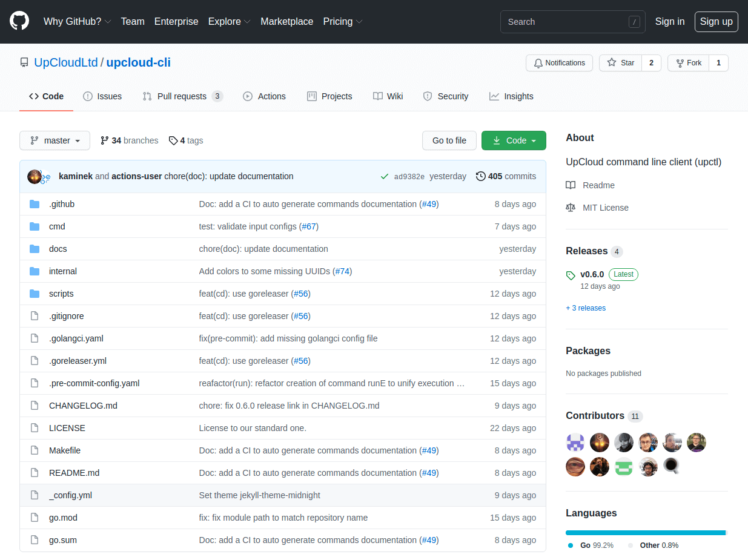
Task: Click the go.mod file icon
Action: coord(35,518)
